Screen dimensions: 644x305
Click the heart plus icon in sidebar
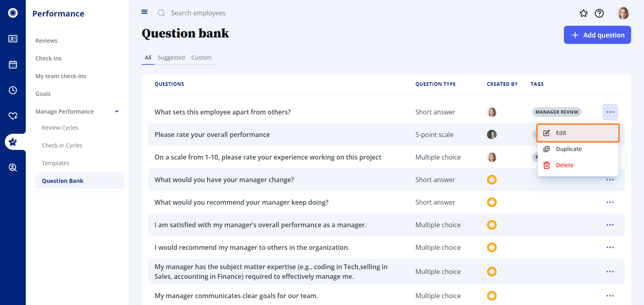point(13,116)
